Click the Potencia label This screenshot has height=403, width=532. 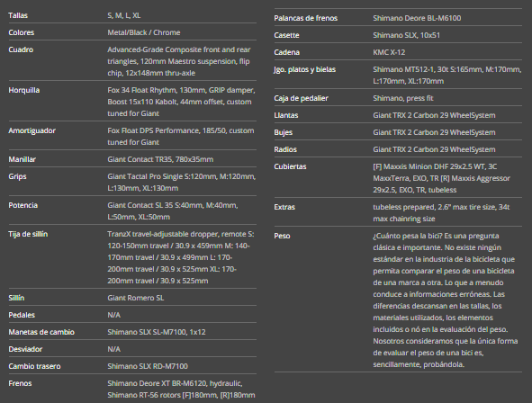[23, 205]
